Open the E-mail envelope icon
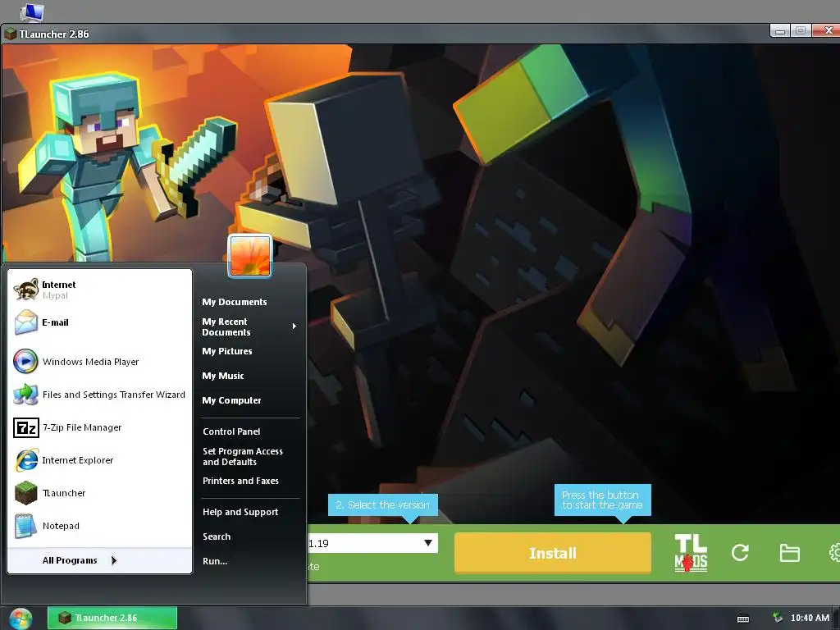 25,322
